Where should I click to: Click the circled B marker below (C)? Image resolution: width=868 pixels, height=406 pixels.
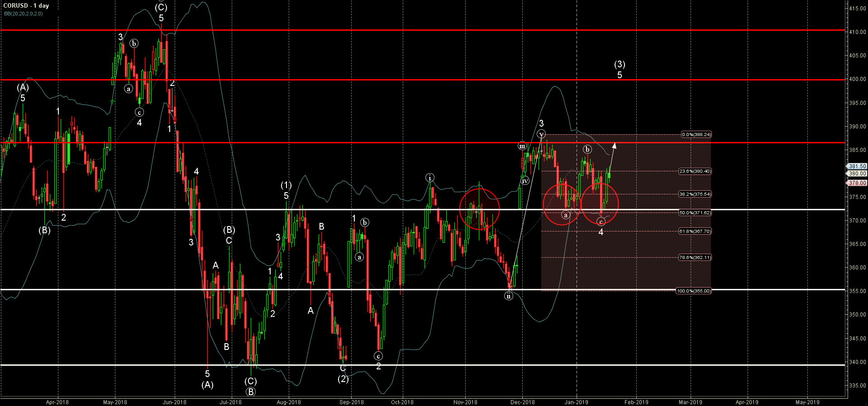tap(250, 392)
